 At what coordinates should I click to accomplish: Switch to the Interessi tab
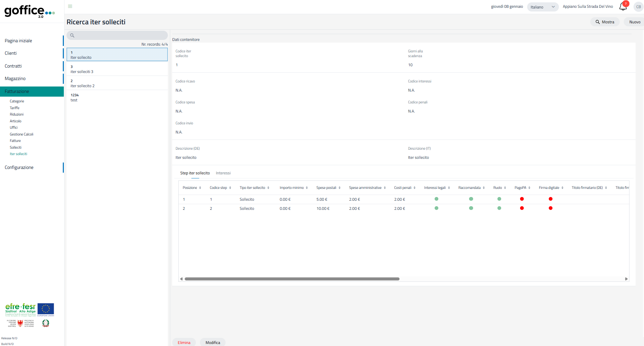[x=223, y=173]
